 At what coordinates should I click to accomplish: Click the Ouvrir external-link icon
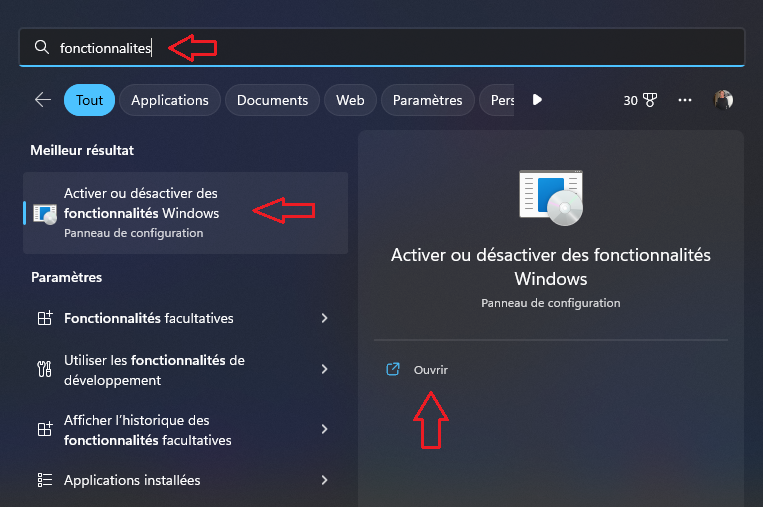coord(393,369)
